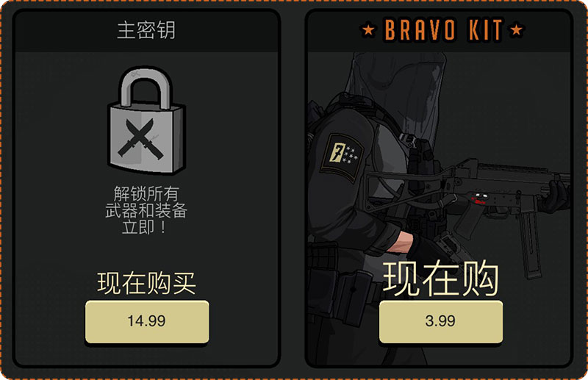Click the right orange star beside Bravo Kit
Image resolution: width=588 pixels, height=380 pixels.
(x=517, y=29)
